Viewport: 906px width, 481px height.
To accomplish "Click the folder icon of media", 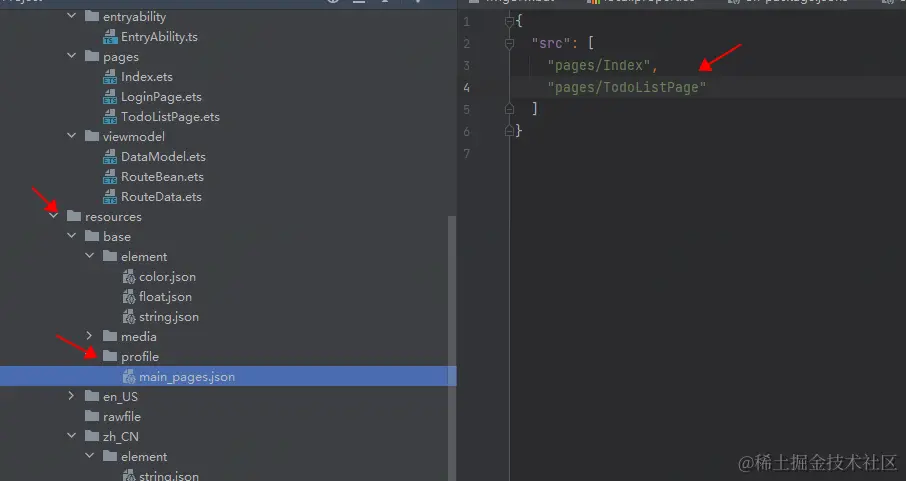I will 110,336.
